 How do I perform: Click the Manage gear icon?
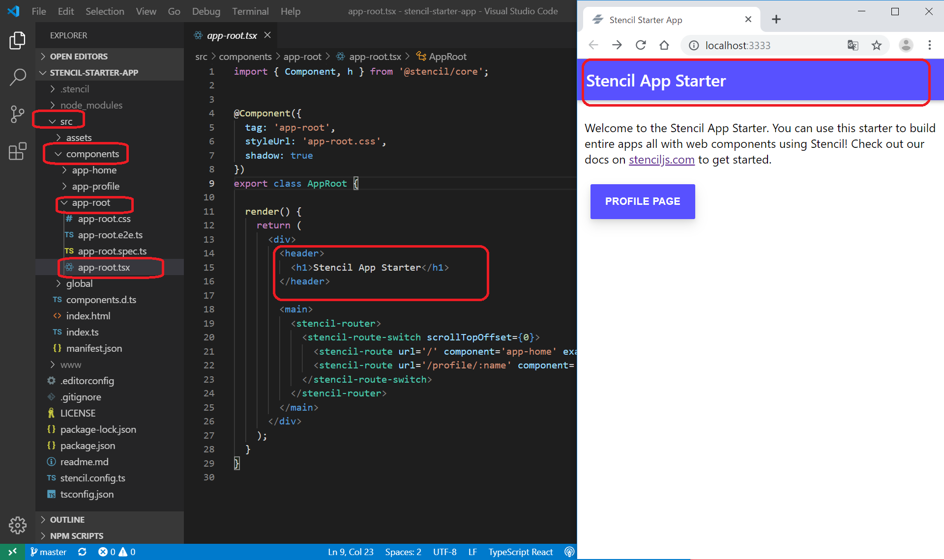pos(18,525)
